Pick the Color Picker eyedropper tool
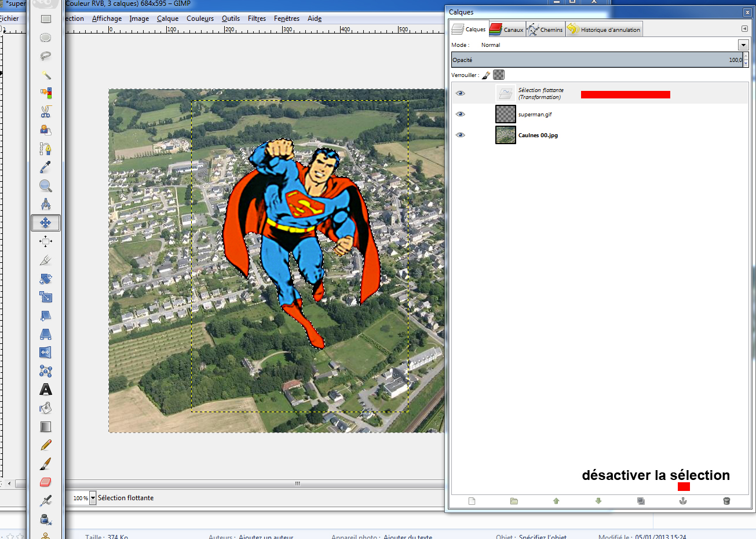756x539 pixels. pyautogui.click(x=46, y=167)
